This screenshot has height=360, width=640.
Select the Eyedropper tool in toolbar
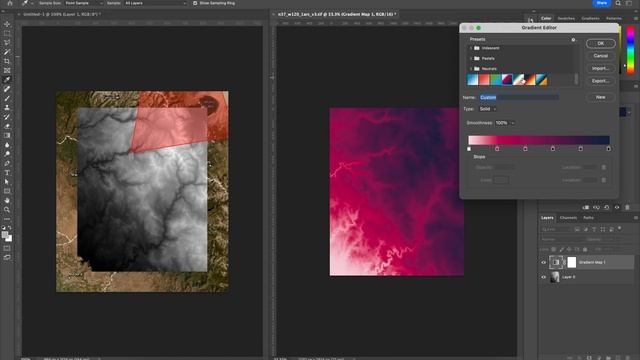[7, 80]
